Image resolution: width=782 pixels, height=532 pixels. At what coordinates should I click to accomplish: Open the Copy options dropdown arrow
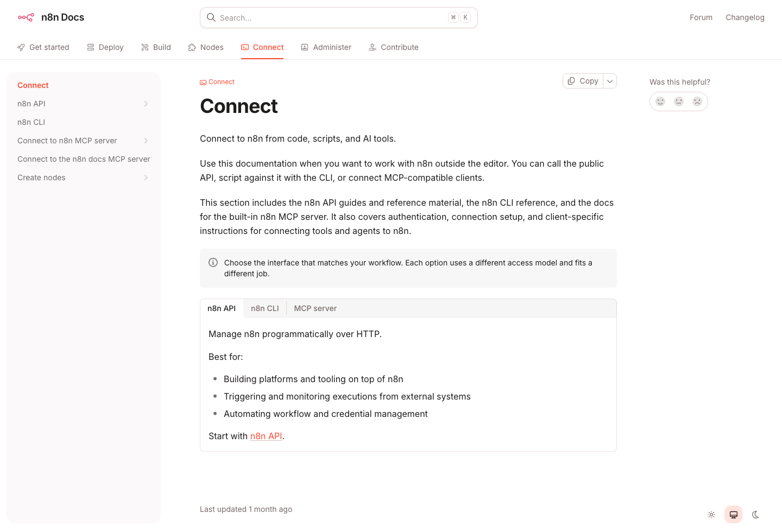tap(610, 81)
